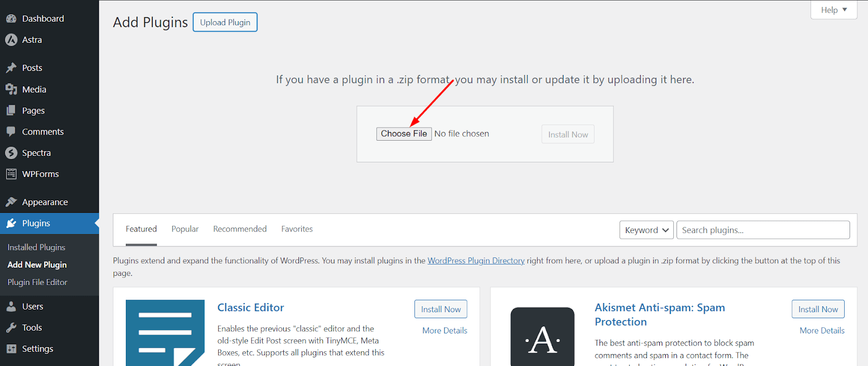Open the Media menu label
The width and height of the screenshot is (868, 366).
pyautogui.click(x=34, y=89)
